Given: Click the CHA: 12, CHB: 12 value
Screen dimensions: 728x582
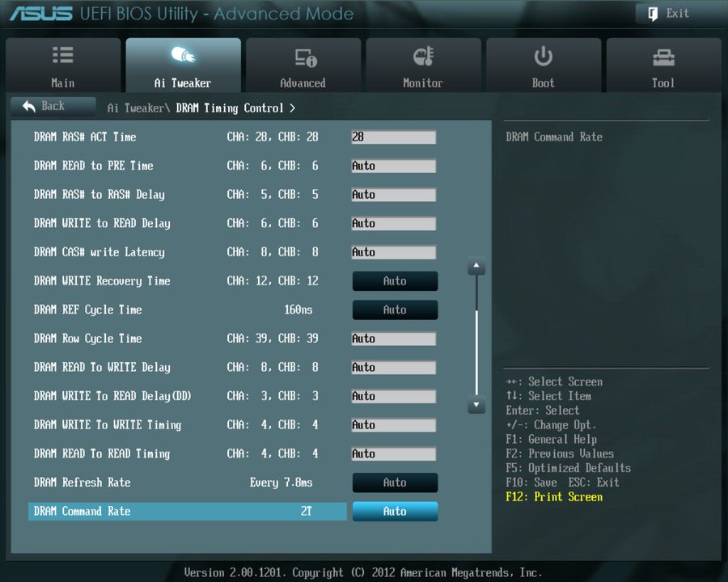Looking at the screenshot, I should (273, 280).
